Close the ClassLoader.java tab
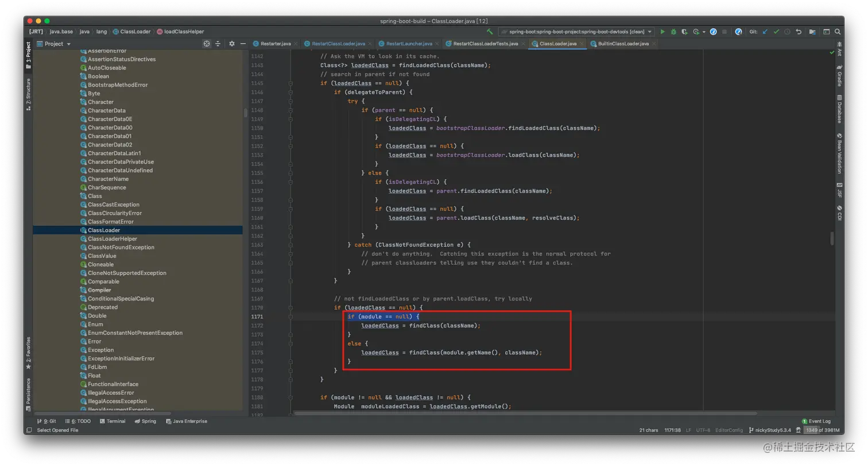 [581, 44]
